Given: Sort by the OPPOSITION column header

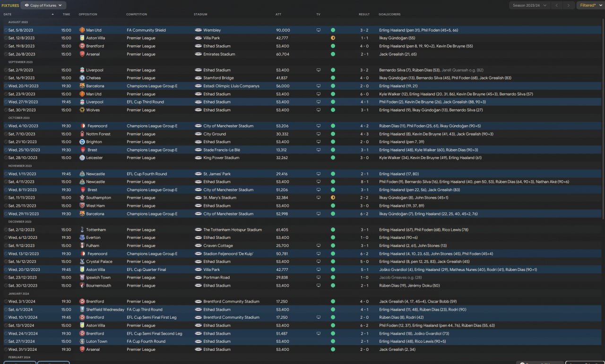Looking at the screenshot, I should (88, 14).
